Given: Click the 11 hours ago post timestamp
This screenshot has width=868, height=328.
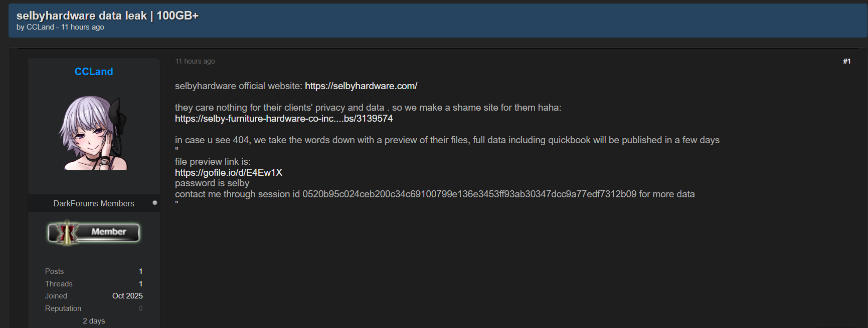Looking at the screenshot, I should tap(195, 61).
